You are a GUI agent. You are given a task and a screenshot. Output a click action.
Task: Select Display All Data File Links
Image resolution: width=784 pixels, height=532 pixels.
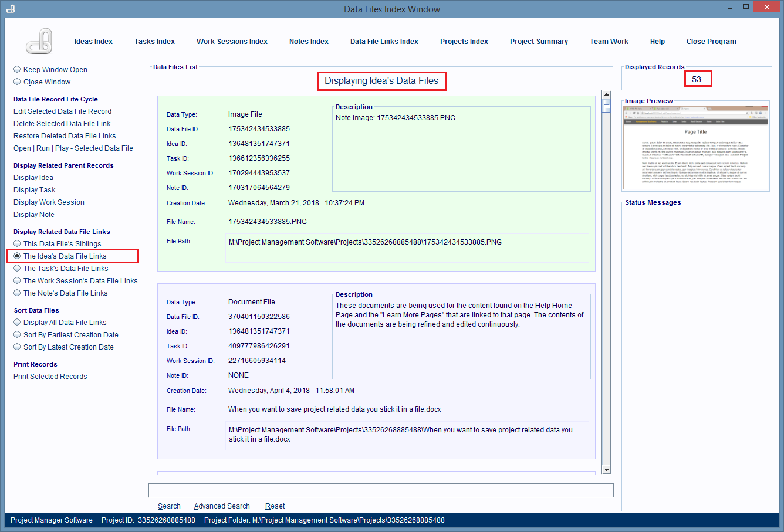(x=60, y=322)
